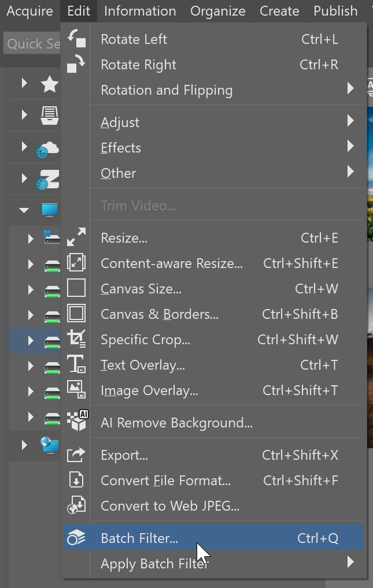This screenshot has height=588, width=373.
Task: Click the Export icon in menu
Action: pyautogui.click(x=76, y=455)
